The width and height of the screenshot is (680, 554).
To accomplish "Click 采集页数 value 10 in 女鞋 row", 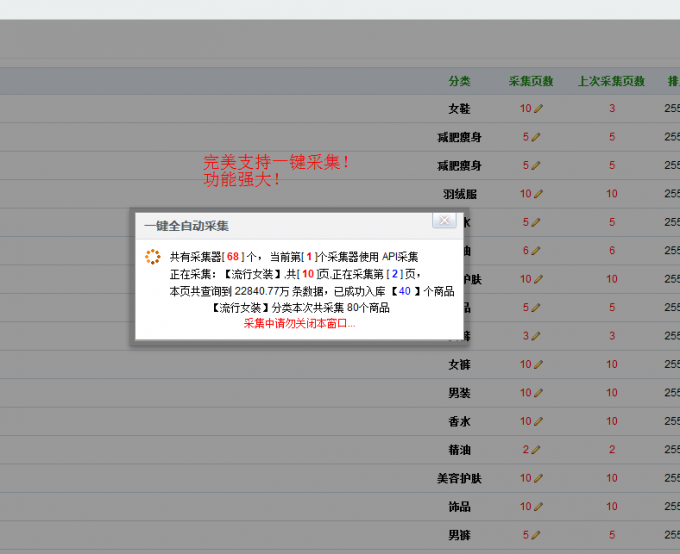I will tap(526, 108).
